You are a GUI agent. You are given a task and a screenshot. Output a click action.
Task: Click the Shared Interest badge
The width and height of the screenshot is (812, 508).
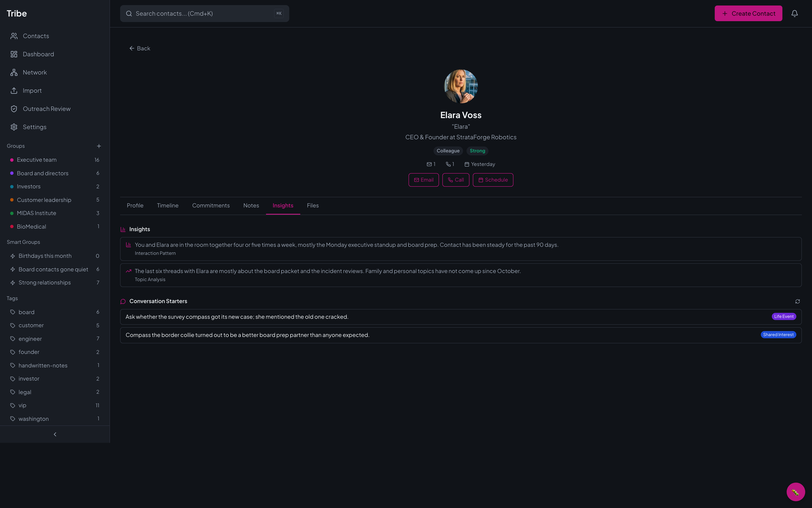tap(778, 335)
